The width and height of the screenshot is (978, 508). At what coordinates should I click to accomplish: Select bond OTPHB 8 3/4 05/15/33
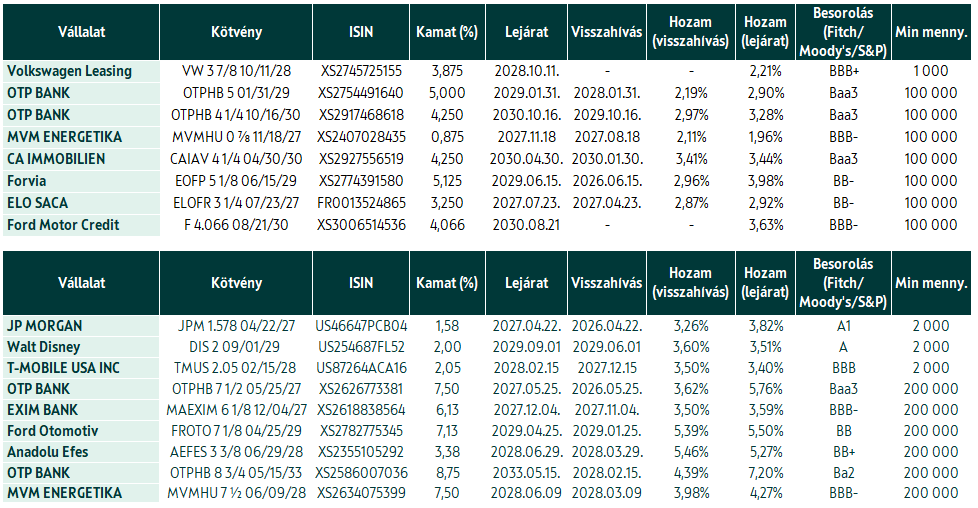click(236, 473)
